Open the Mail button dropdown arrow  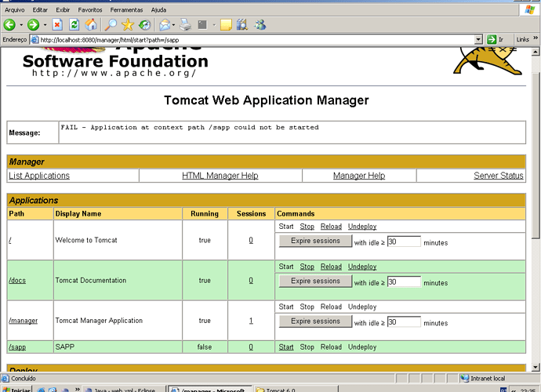click(173, 25)
